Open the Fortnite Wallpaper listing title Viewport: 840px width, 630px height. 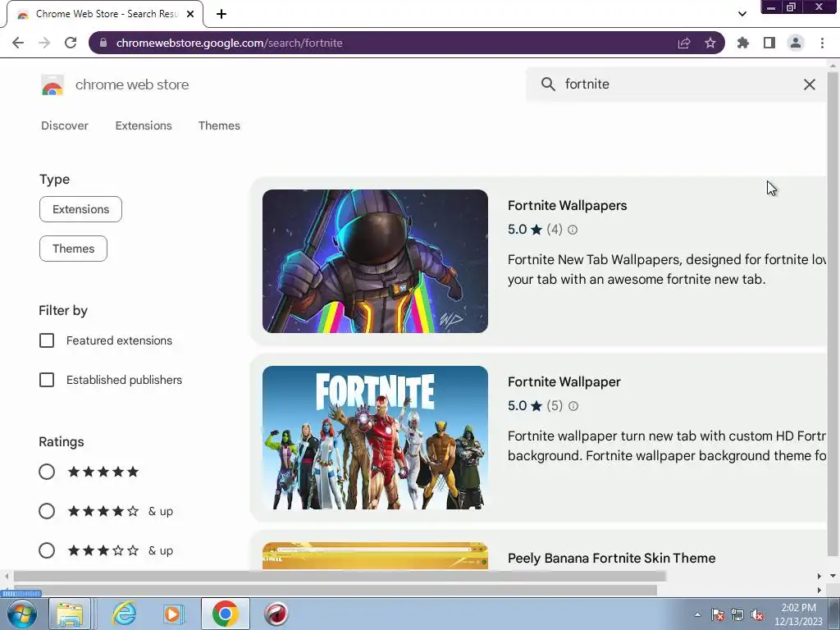tap(564, 382)
